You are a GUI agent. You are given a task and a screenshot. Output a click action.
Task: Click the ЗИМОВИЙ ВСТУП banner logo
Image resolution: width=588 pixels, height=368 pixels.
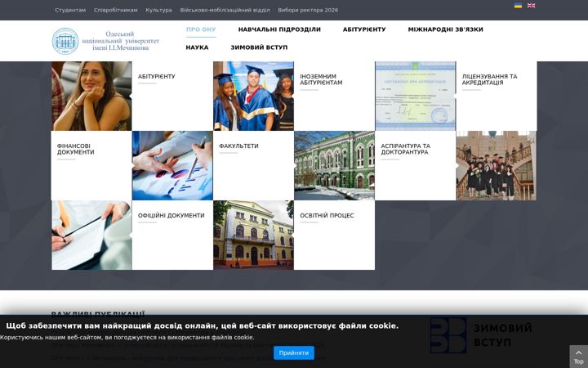481,335
